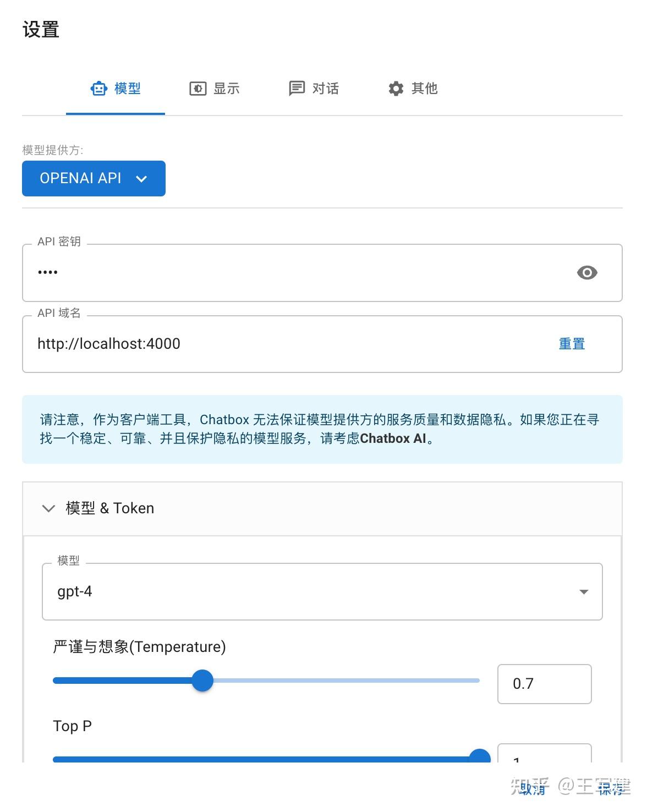Click the gear icon beside 其他
Screen dimensions: 647x812
tap(396, 89)
